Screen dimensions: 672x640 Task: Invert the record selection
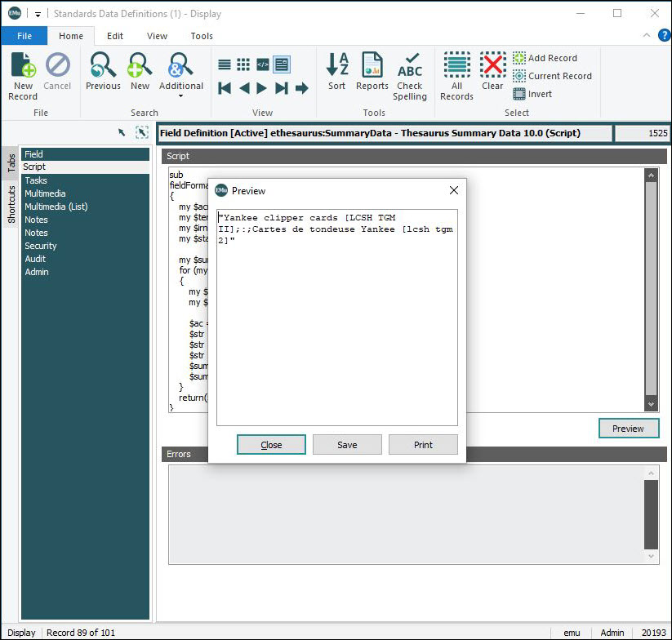pyautogui.click(x=532, y=94)
